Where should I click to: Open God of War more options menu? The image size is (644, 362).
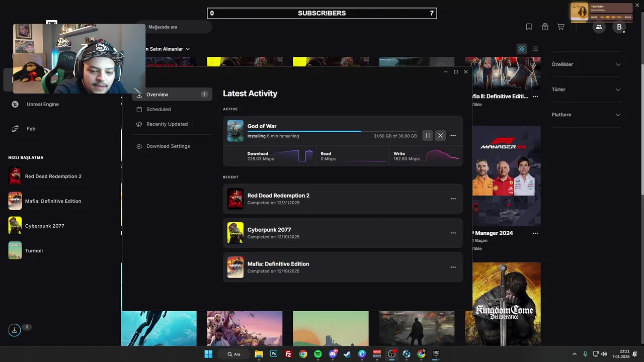pyautogui.click(x=453, y=135)
